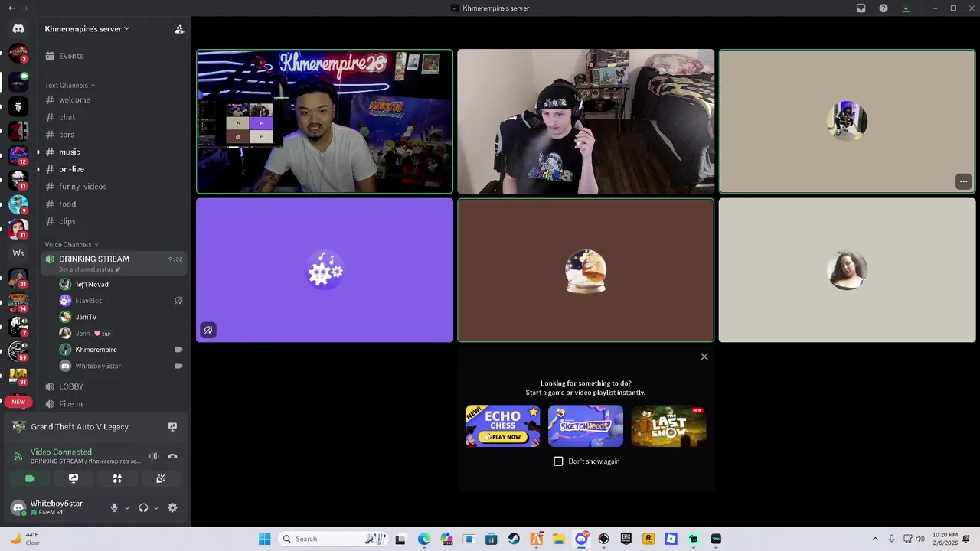Toggle camera with the green video button
The width and height of the screenshot is (980, 551).
(x=30, y=478)
